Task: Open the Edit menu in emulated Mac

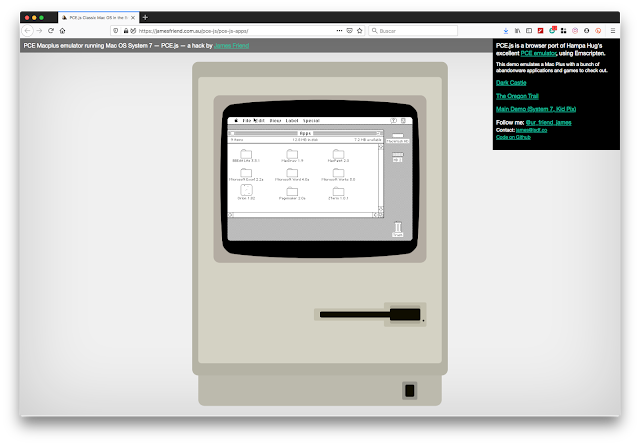Action: click(x=259, y=121)
